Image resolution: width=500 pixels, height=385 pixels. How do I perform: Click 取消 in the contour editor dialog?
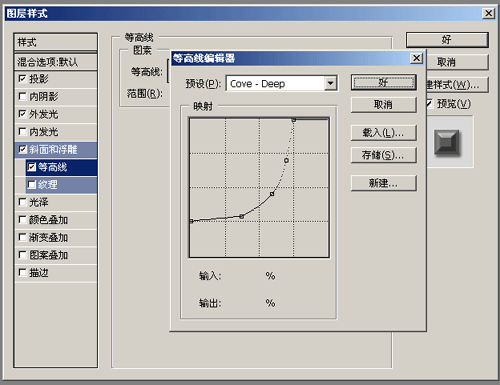384,105
